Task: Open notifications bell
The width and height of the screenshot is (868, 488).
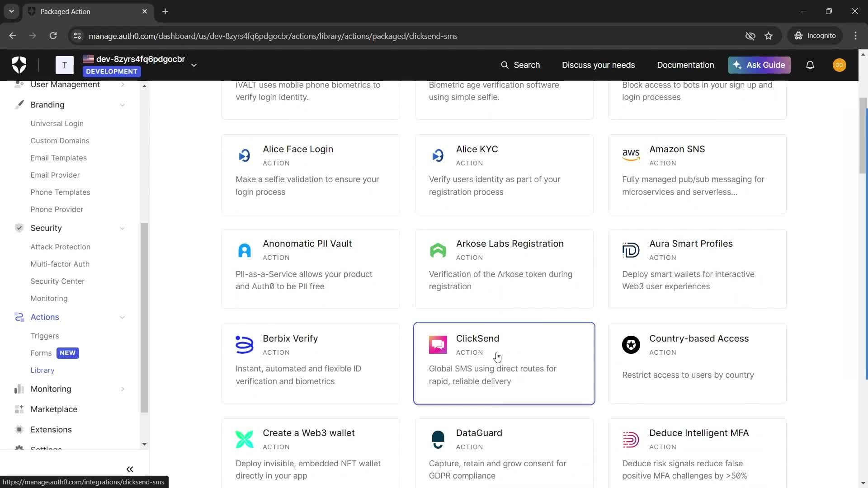Action: [x=810, y=65]
